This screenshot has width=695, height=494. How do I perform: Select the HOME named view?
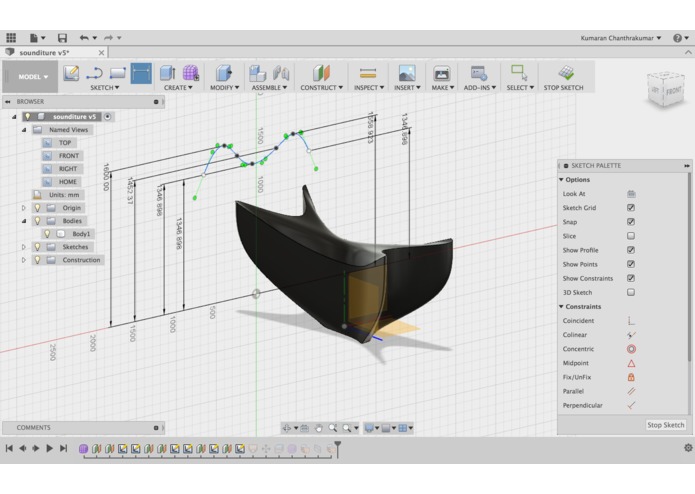68,182
